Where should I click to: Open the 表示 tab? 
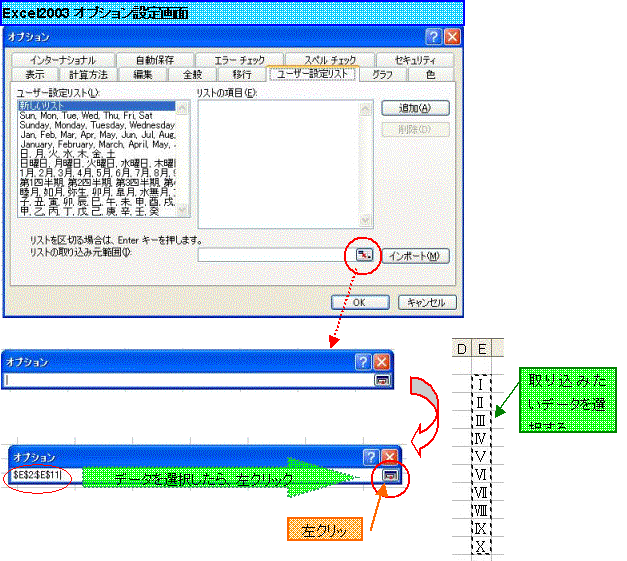35,74
